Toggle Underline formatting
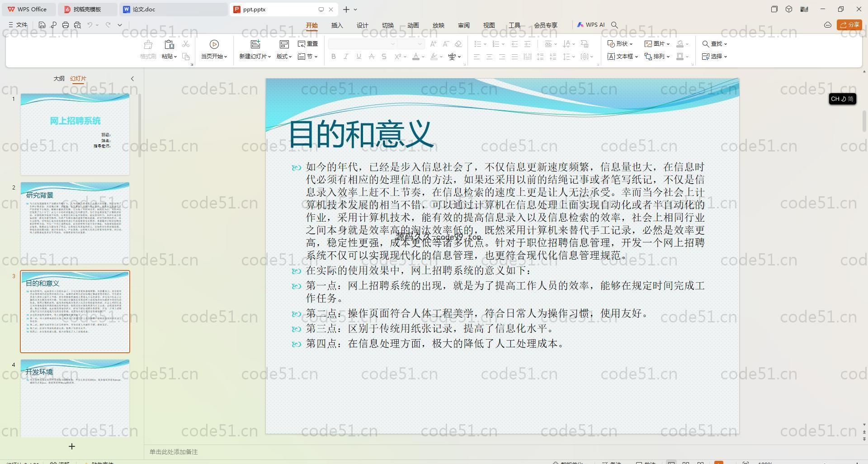 359,57
